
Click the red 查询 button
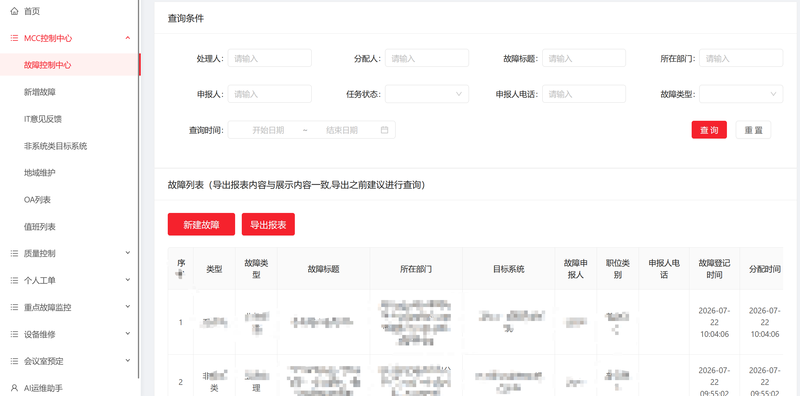(709, 130)
